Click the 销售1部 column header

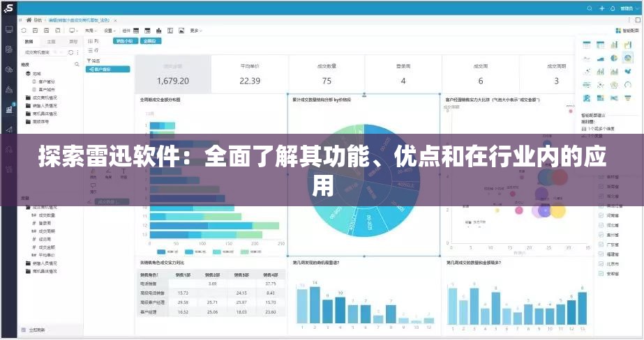tap(184, 275)
